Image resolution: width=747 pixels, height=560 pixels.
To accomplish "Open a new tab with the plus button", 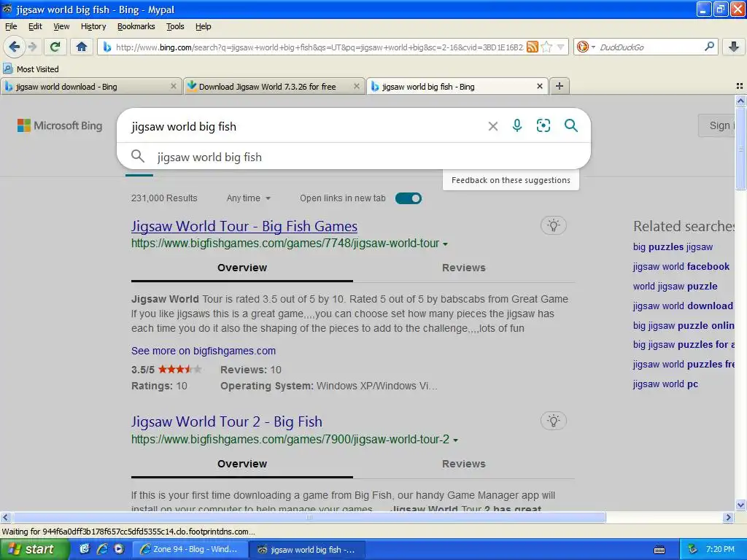I will 560,86.
